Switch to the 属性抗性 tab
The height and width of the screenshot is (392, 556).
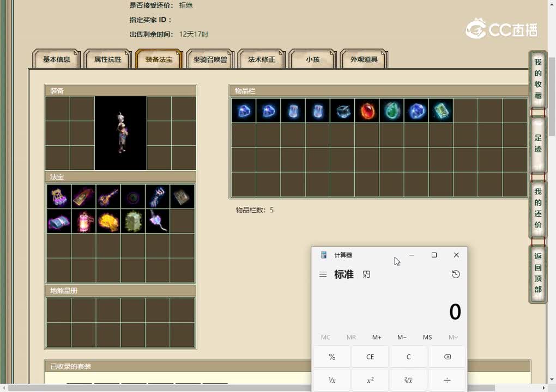[107, 59]
